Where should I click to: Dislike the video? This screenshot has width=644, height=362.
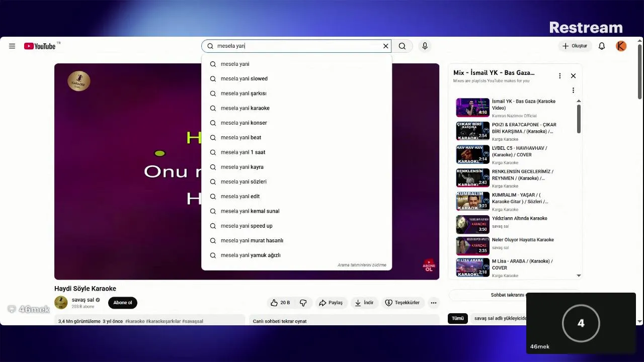pos(303,303)
